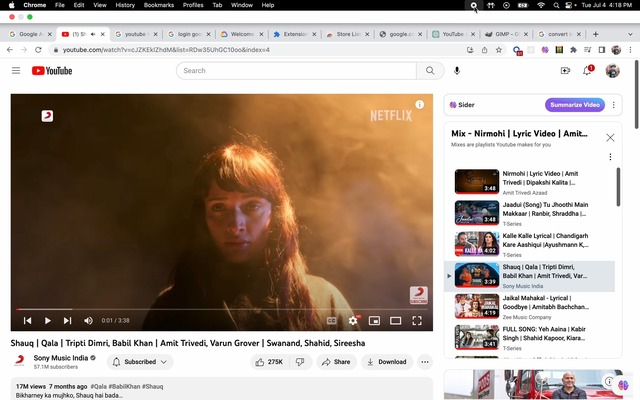Click Sony Music India channel avatar
Image resolution: width=640 pixels, height=400 pixels.
click(x=19, y=361)
